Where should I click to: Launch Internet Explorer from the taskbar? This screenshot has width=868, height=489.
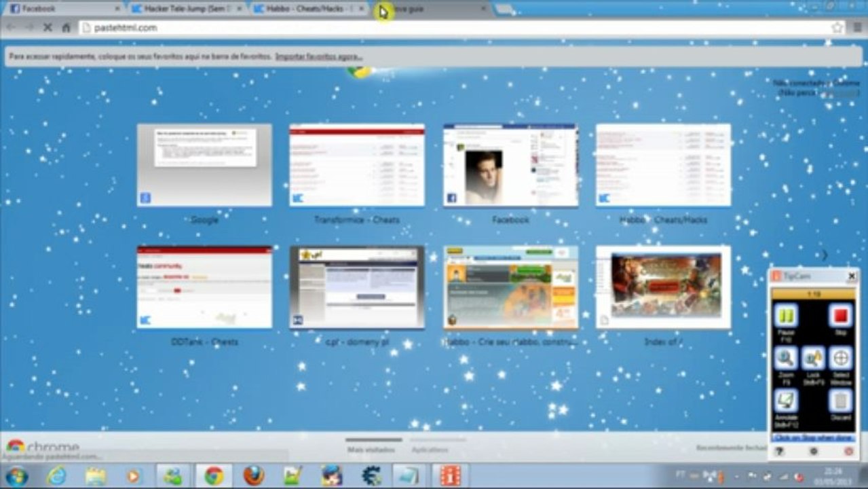(x=57, y=476)
